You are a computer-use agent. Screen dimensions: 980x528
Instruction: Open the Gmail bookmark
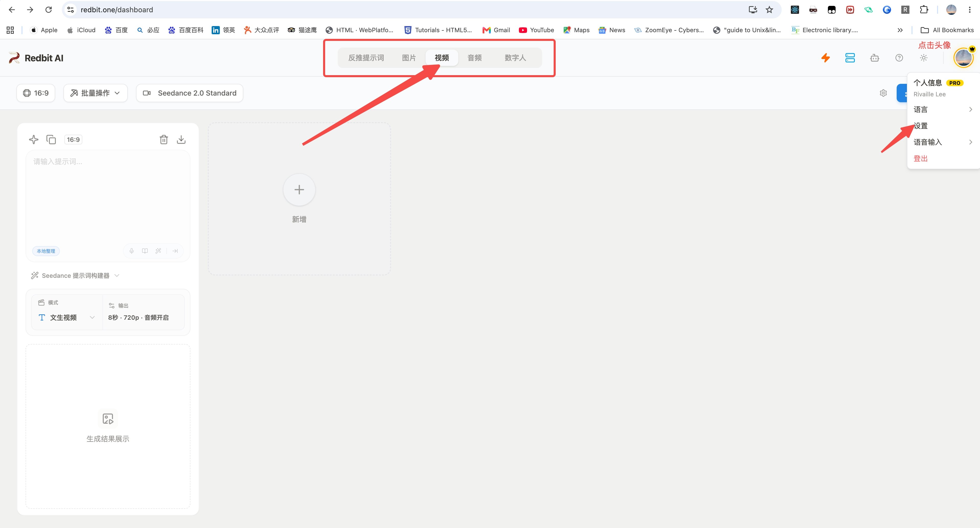[x=496, y=30]
